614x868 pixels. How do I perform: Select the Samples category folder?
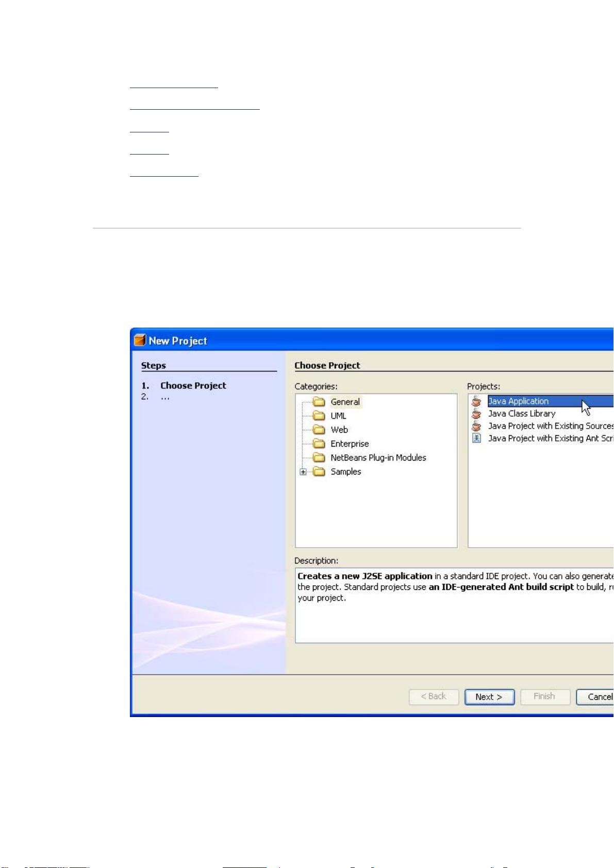click(337, 471)
